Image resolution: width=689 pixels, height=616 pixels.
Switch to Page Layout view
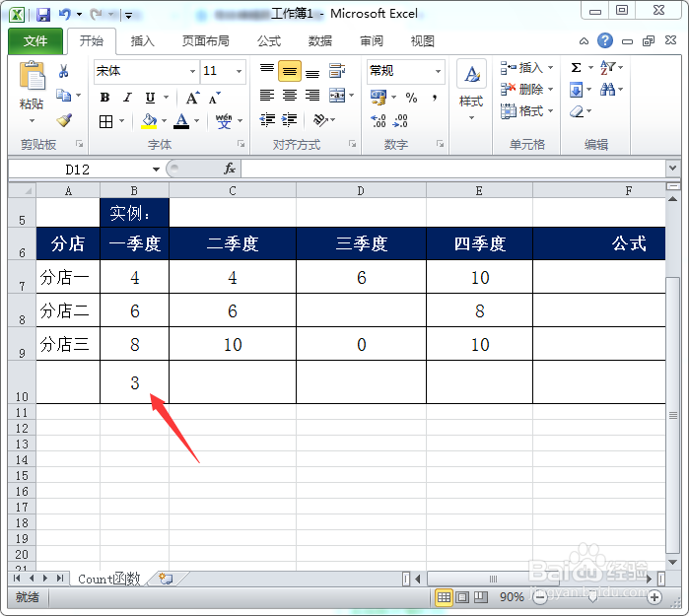pyautogui.click(x=462, y=597)
